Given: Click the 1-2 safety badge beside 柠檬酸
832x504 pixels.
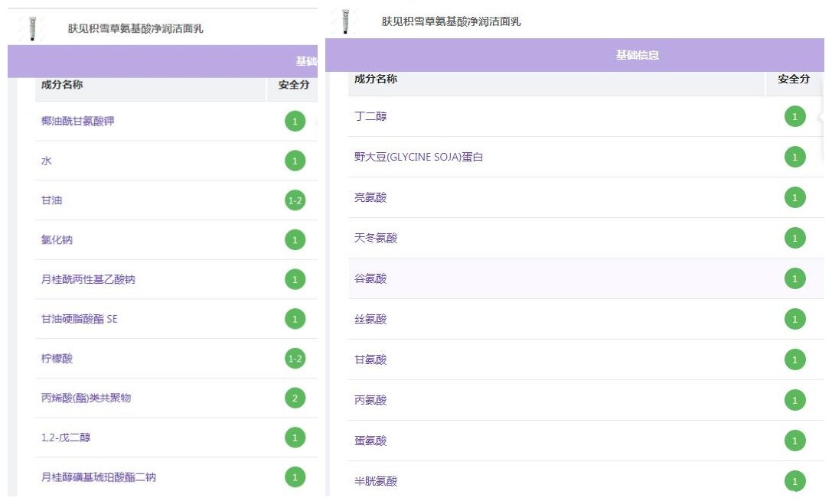Looking at the screenshot, I should [x=295, y=359].
